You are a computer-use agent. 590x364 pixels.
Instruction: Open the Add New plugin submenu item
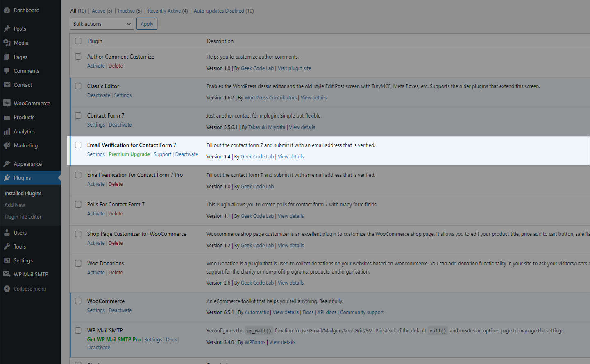tap(15, 205)
